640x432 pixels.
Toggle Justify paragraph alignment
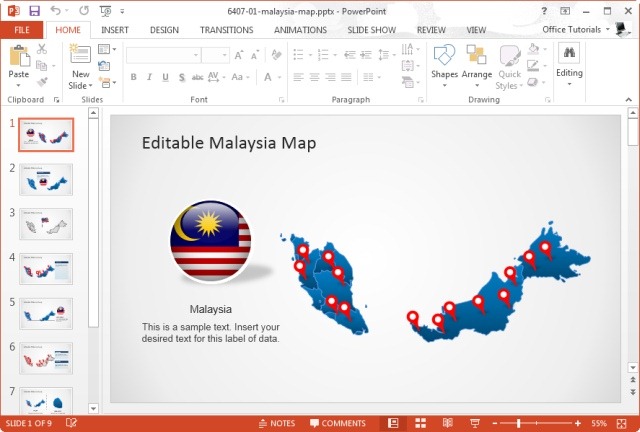coord(346,77)
